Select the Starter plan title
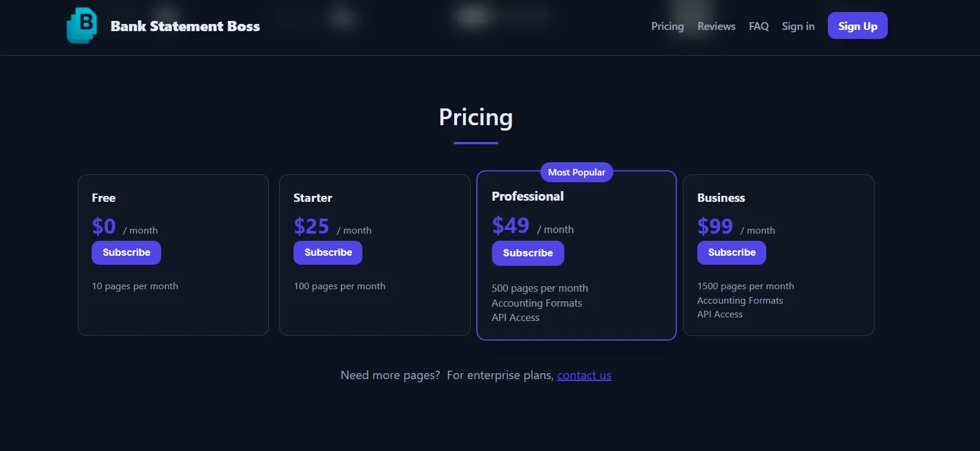This screenshot has width=980, height=451. coord(313,198)
